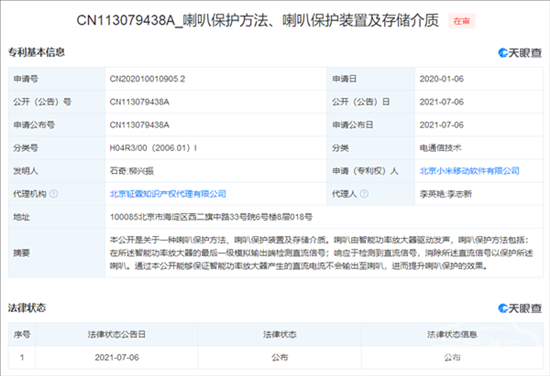
Task: Select the patent title CN113079438A heading
Action: point(257,21)
